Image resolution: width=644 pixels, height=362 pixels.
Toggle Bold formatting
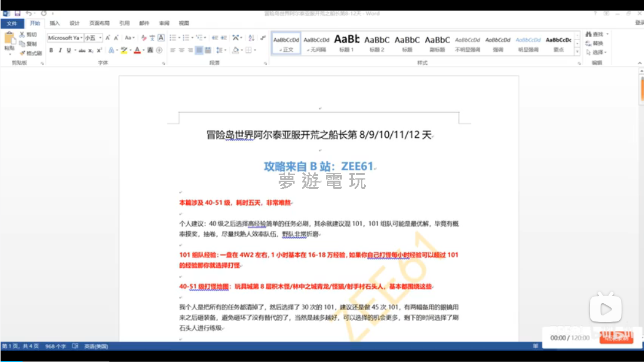[x=51, y=51]
